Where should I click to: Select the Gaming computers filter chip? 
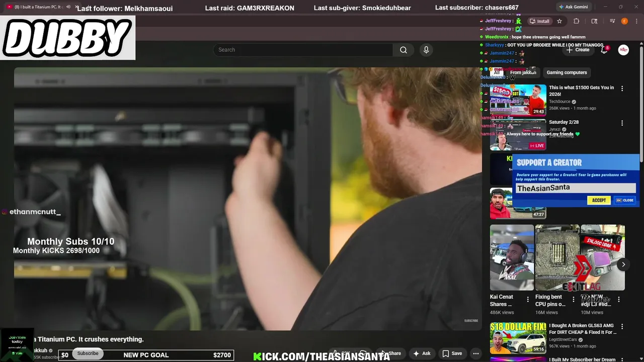(x=567, y=72)
